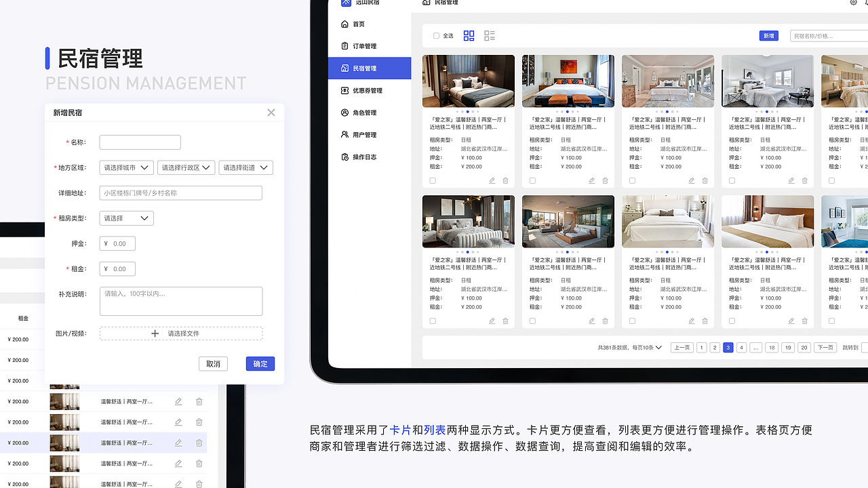Expand the 租房类型 请选择 dropdown
868x488 pixels.
pos(127,218)
